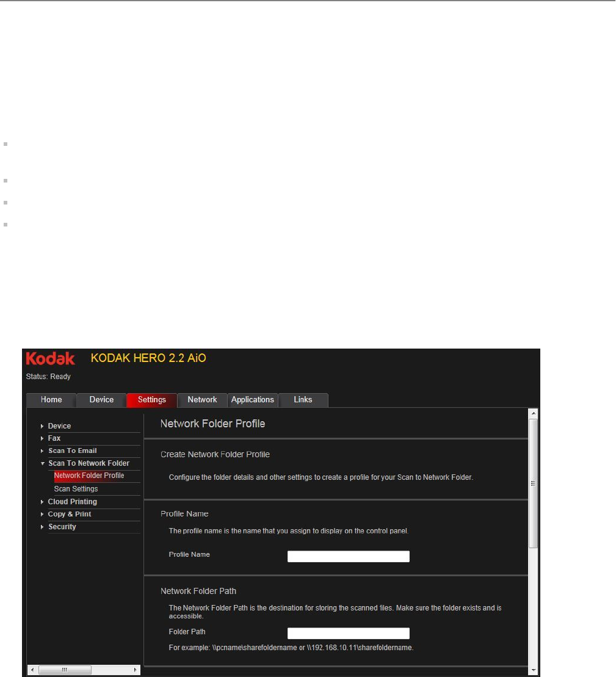Switch to the Device tab
Viewport: 616px width, 677px height.
click(x=101, y=400)
